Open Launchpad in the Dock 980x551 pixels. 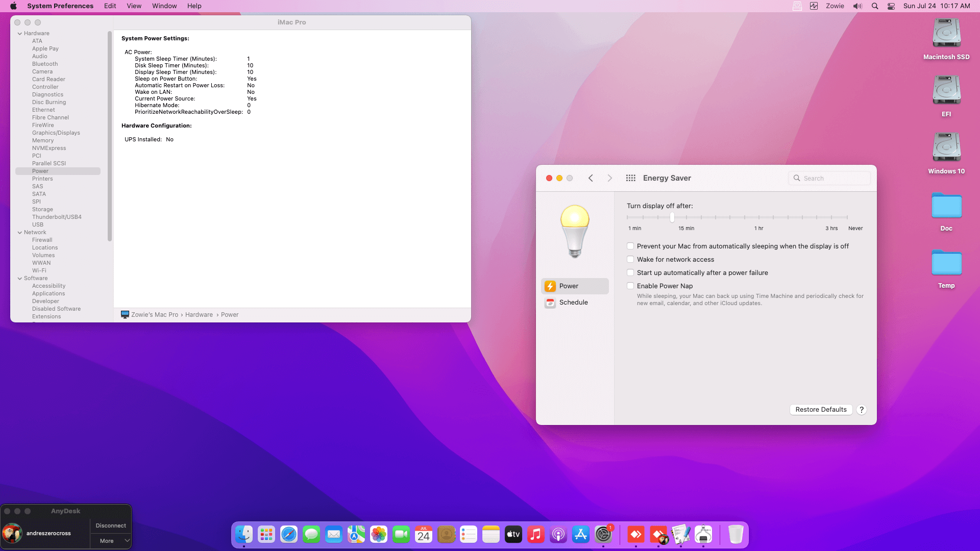266,534
